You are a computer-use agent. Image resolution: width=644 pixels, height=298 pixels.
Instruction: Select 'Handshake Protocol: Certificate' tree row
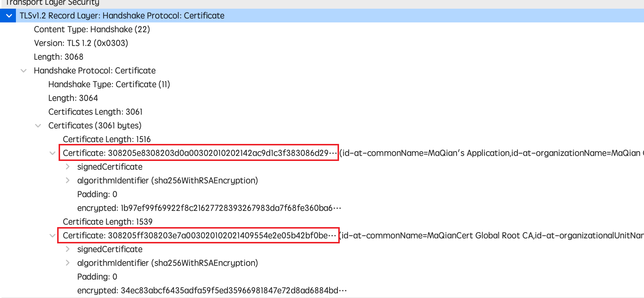pos(95,71)
